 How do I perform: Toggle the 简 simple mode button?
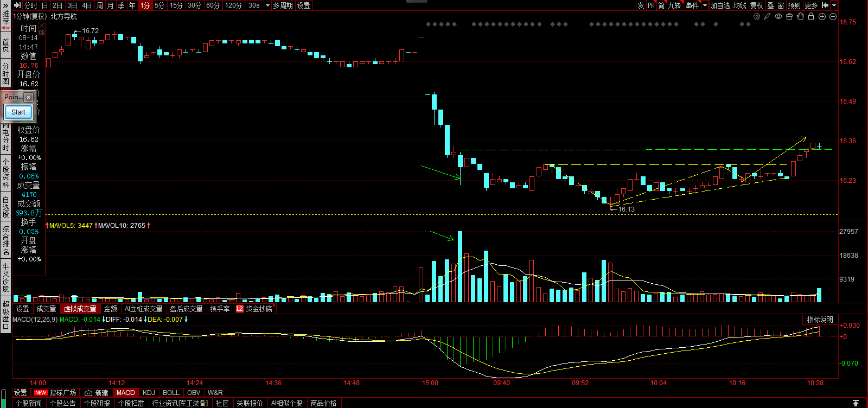point(662,5)
